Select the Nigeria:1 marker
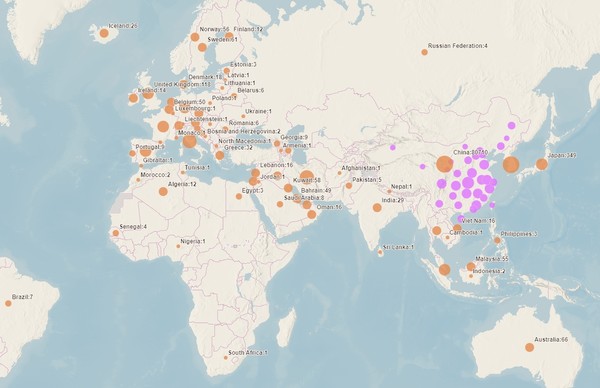The image size is (600, 388). pyautogui.click(x=178, y=246)
